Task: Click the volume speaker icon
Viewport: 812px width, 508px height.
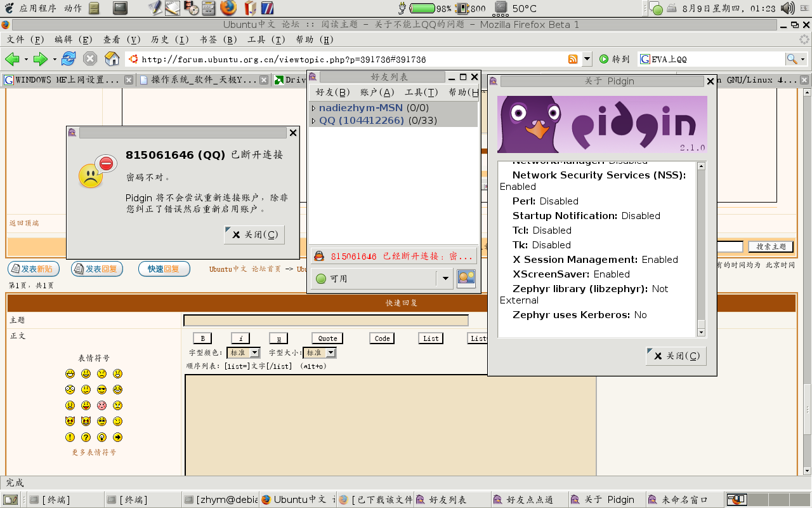Action: 787,8
